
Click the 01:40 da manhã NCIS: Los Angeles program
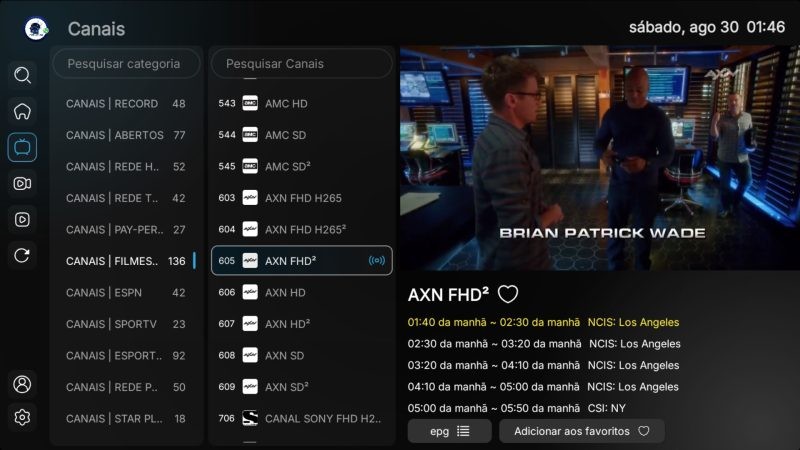tap(543, 322)
